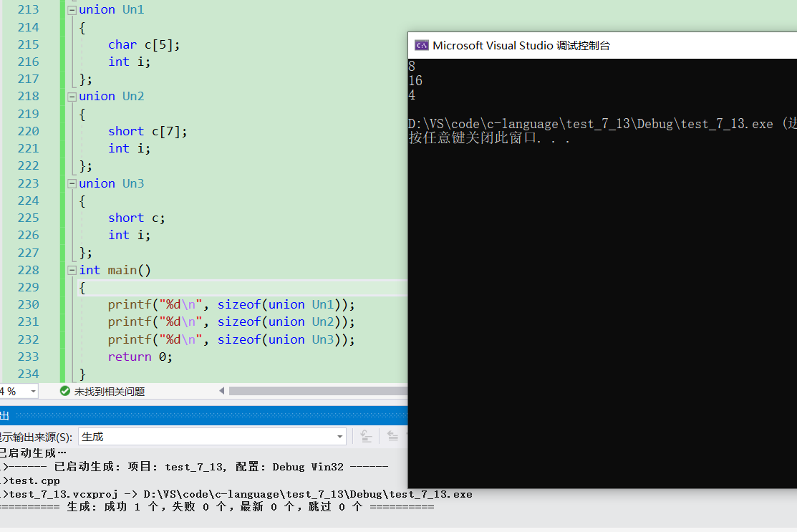Click the 'int main()' declaration text

point(115,271)
